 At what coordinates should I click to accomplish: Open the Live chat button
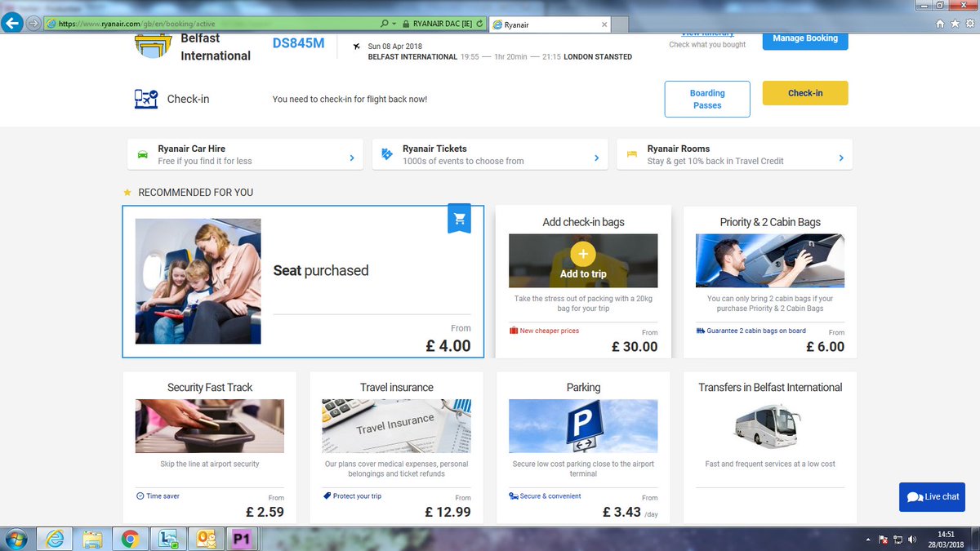[932, 497]
